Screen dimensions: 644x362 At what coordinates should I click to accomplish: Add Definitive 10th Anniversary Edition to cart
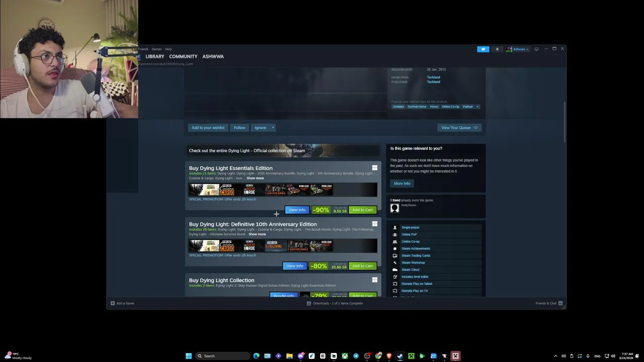pos(362,266)
